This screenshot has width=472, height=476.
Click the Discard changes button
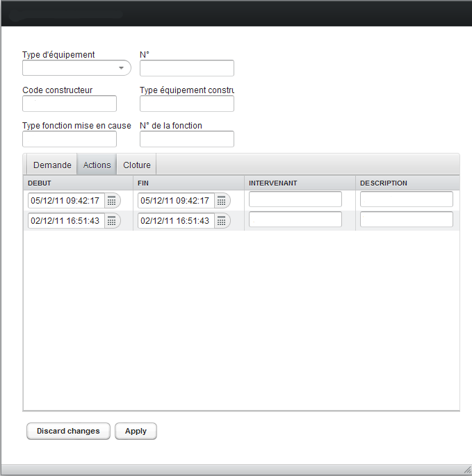pyautogui.click(x=68, y=431)
